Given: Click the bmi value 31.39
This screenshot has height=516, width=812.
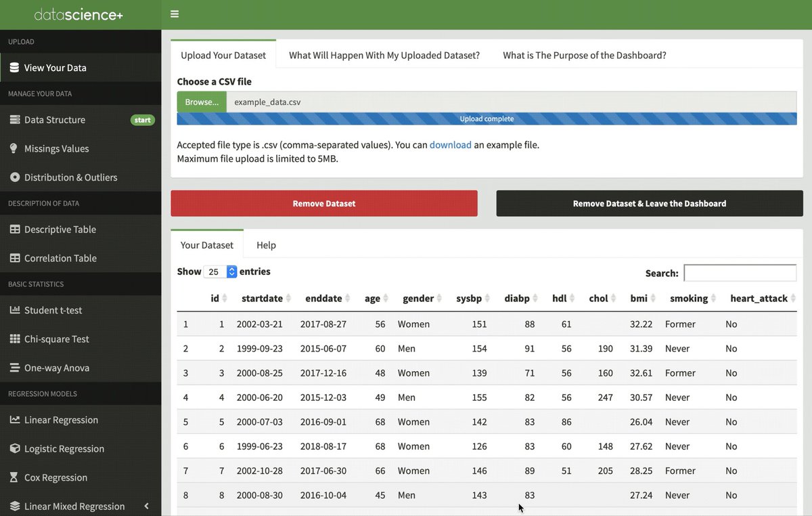Looking at the screenshot, I should pyautogui.click(x=641, y=349).
